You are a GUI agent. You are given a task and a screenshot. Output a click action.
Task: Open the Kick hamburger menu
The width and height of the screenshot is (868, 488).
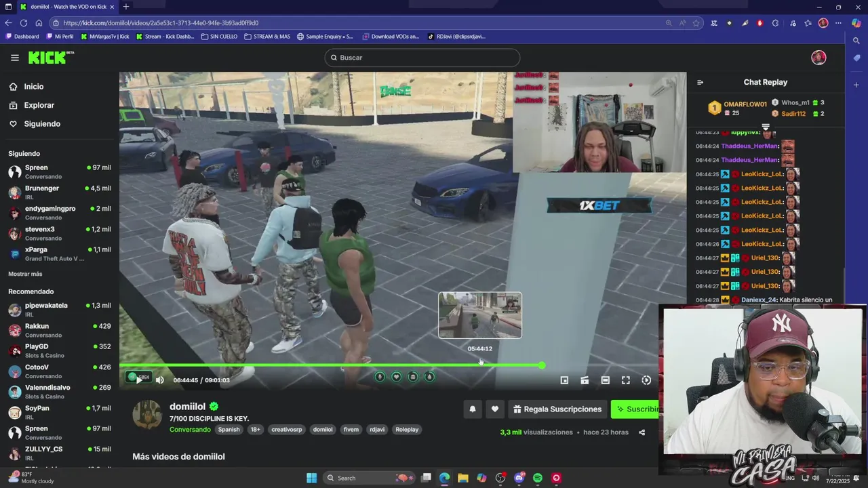click(14, 58)
